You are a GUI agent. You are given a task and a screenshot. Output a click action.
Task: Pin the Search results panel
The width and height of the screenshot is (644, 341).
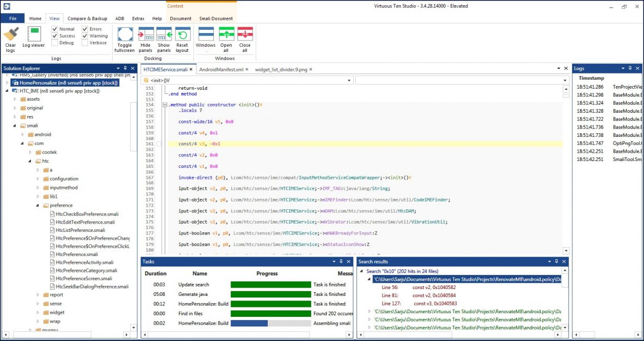pos(556,261)
